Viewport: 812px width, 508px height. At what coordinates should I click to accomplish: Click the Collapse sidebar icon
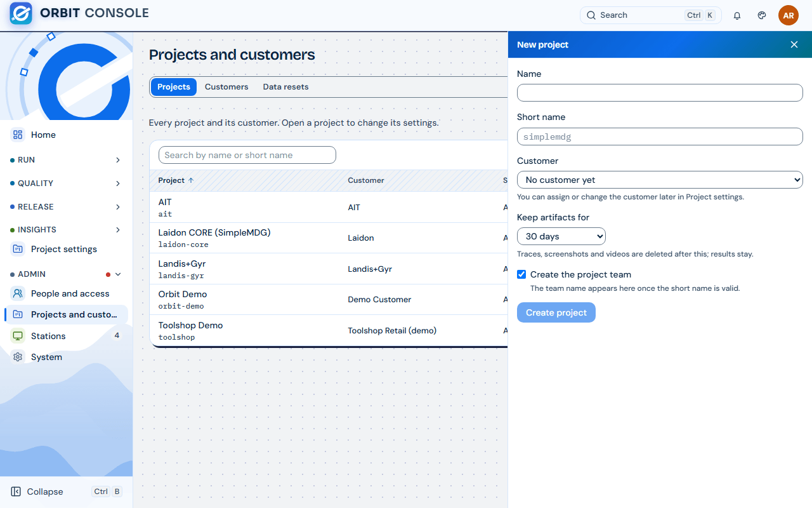(x=16, y=491)
